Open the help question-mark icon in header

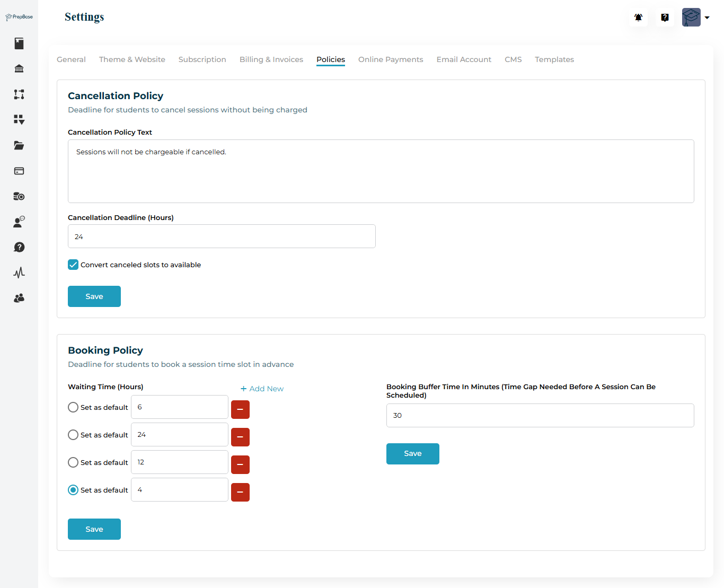pos(665,17)
